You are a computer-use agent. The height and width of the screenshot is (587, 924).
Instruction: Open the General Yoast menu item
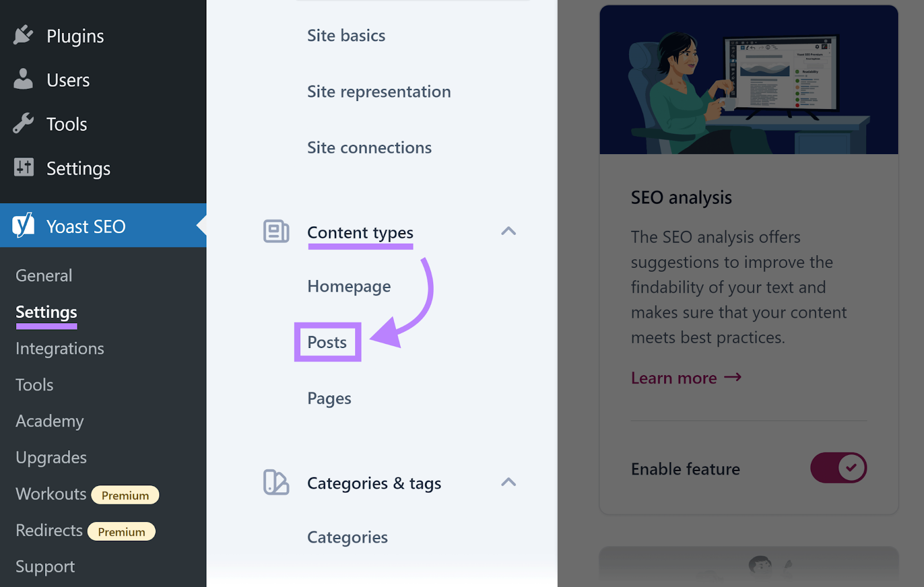click(43, 275)
